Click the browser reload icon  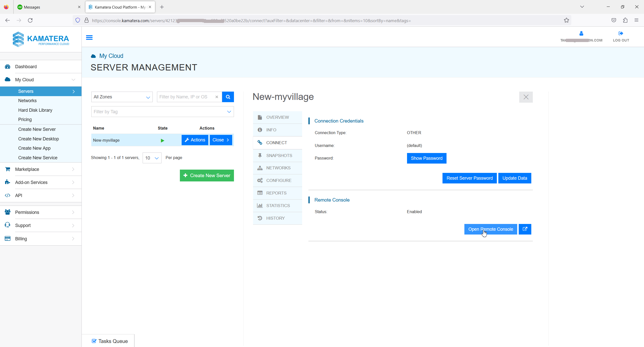[x=30, y=20]
